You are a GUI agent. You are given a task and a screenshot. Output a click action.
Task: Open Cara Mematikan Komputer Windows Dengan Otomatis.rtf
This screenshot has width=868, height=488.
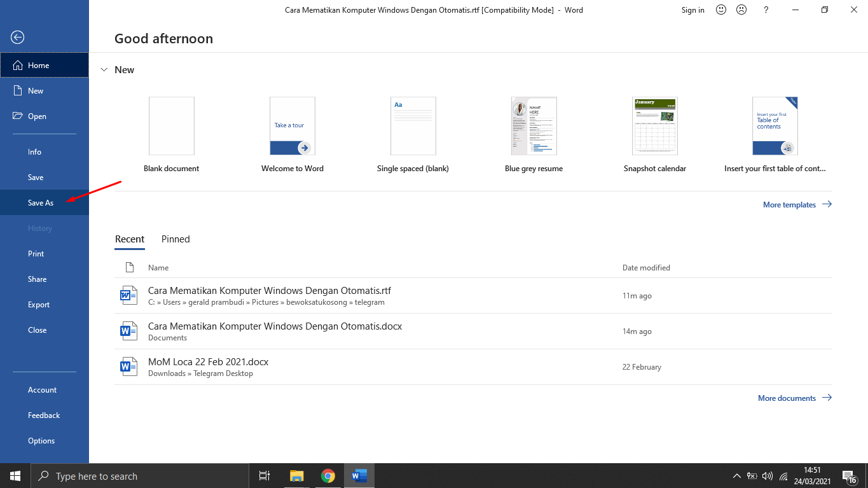[474, 296]
